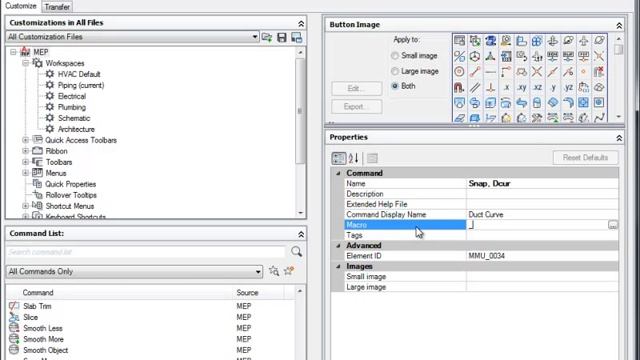Switch properties to categorized view
The width and height of the screenshot is (640, 360).
pos(338,158)
